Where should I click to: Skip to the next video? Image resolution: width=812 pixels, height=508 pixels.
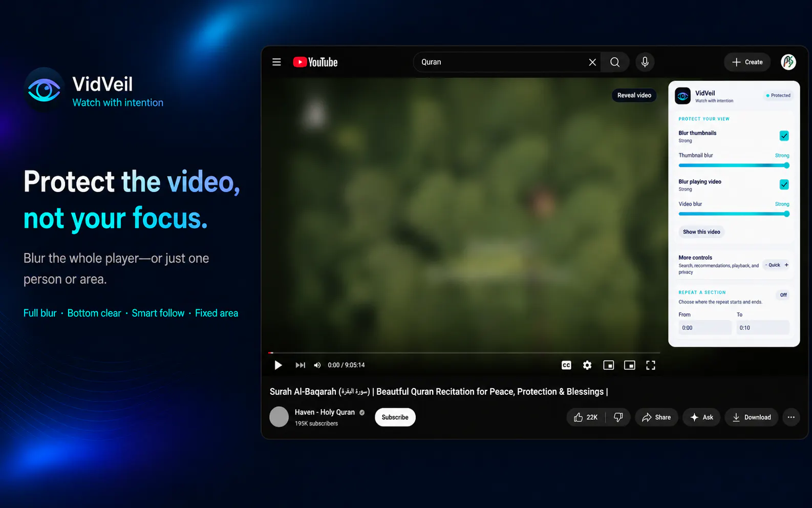[301, 365]
